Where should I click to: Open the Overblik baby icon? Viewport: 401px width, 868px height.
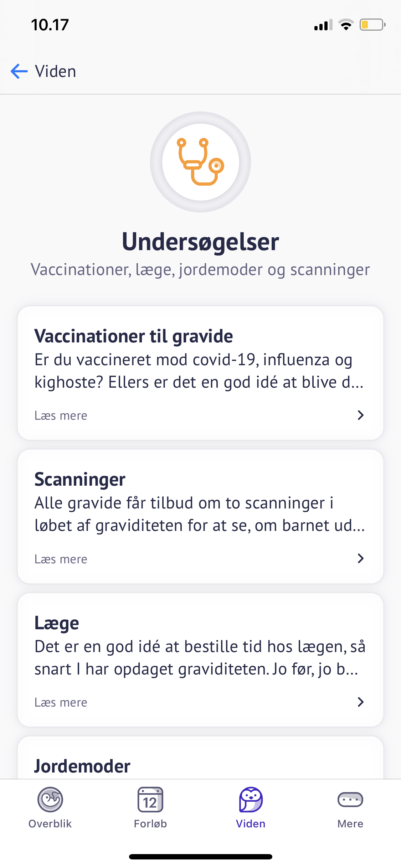point(50,799)
